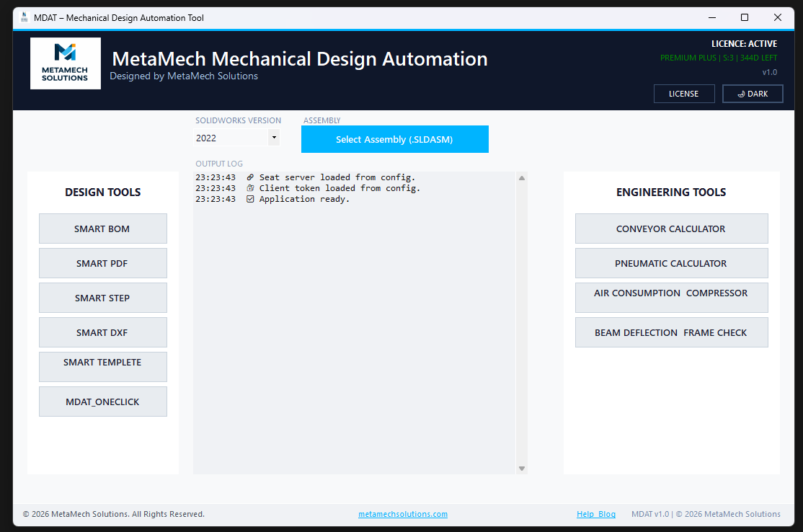Click 'Application ready.' log entry
This screenshot has width=803, height=532.
point(304,199)
